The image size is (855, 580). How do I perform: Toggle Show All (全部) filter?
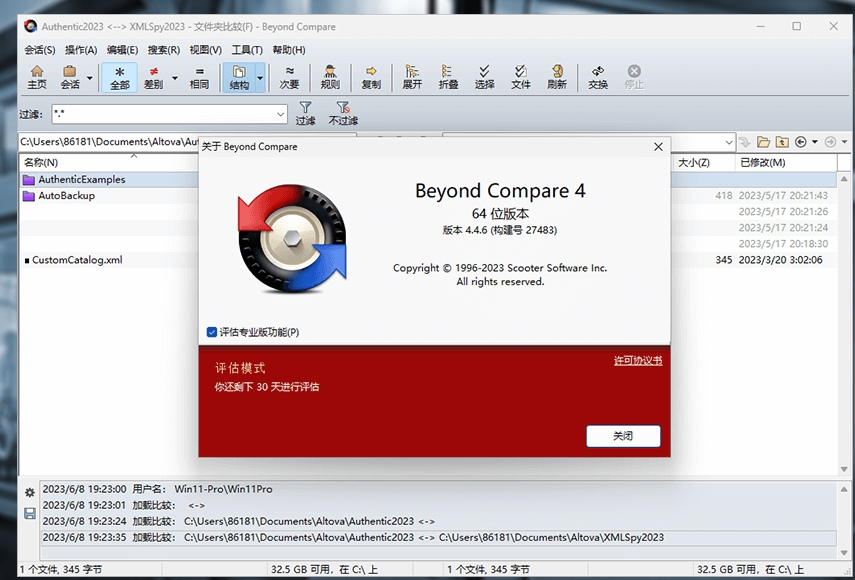[x=119, y=77]
